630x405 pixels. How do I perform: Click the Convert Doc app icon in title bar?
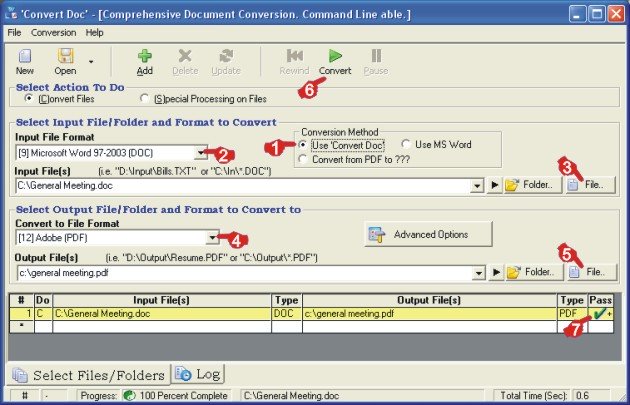[x=11, y=14]
